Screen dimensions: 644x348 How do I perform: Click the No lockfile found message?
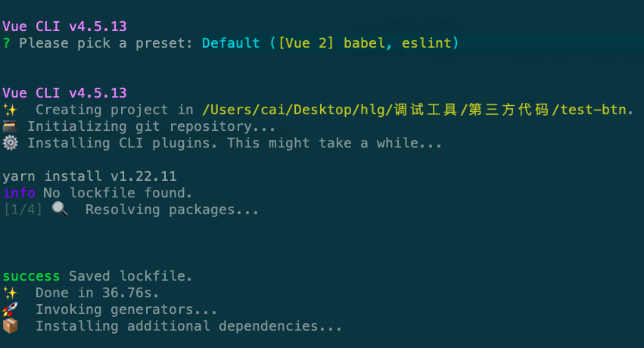[117, 192]
